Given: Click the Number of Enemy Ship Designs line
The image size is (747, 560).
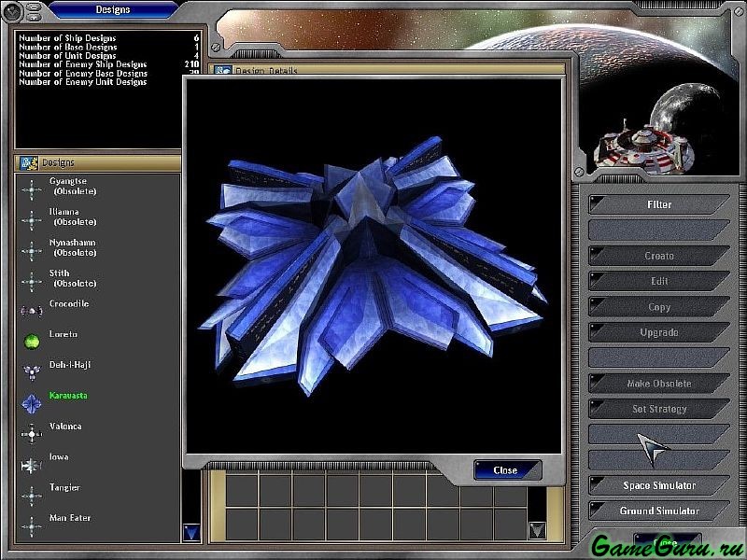Looking at the screenshot, I should tap(108, 64).
